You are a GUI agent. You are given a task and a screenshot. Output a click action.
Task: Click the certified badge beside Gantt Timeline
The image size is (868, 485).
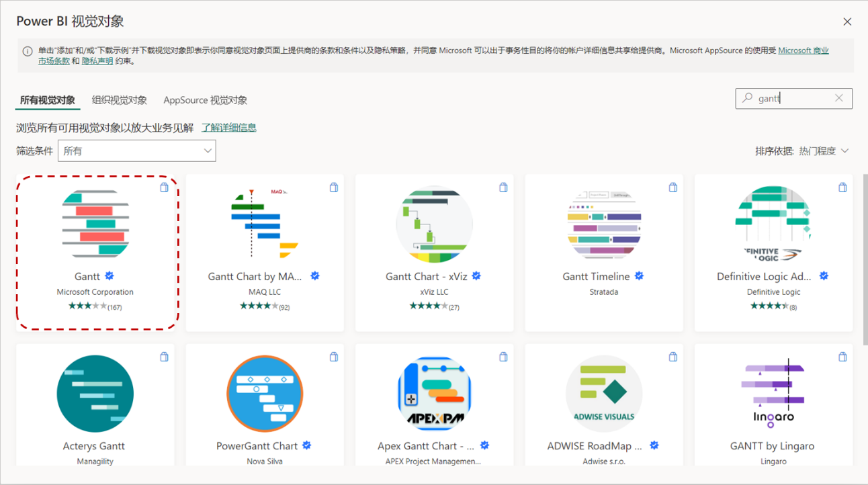point(640,276)
